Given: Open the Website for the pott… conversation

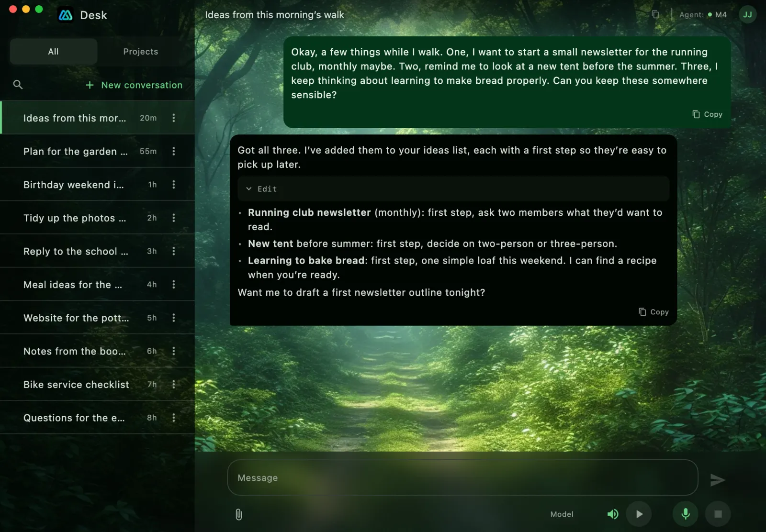Looking at the screenshot, I should (x=97, y=318).
